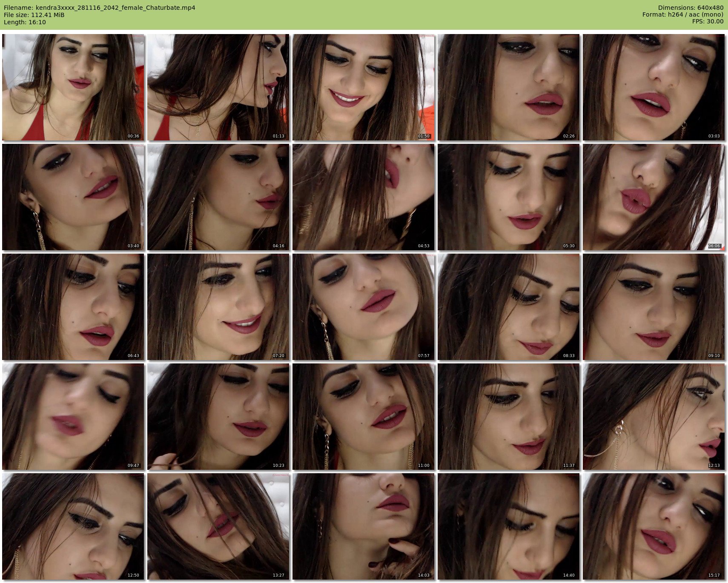Click the frame timestamped 02:26
Screen dimensions: 728x583
point(508,87)
